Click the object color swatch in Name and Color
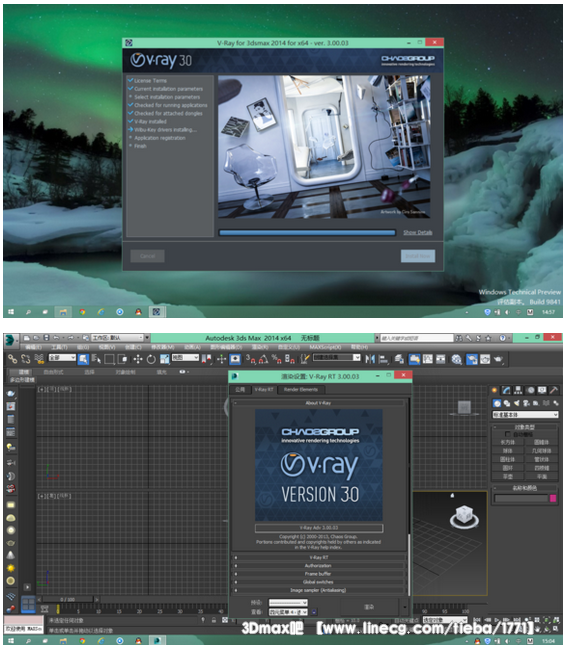 [x=553, y=499]
